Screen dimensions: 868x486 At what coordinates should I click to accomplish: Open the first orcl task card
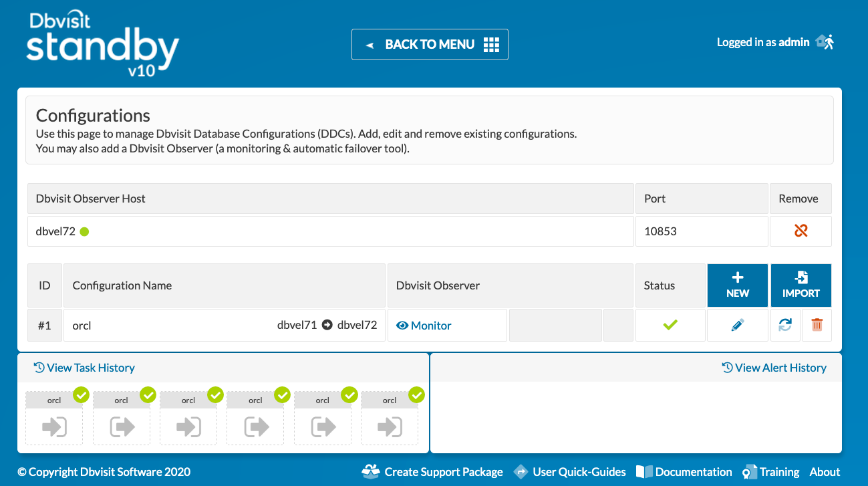pyautogui.click(x=54, y=418)
